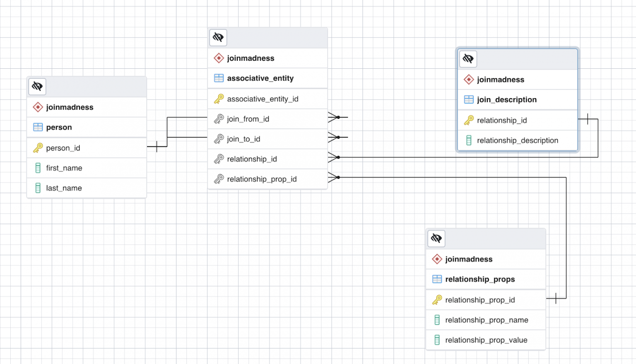Select the relationship_prop_value field
This screenshot has height=364, width=636.
click(486, 340)
